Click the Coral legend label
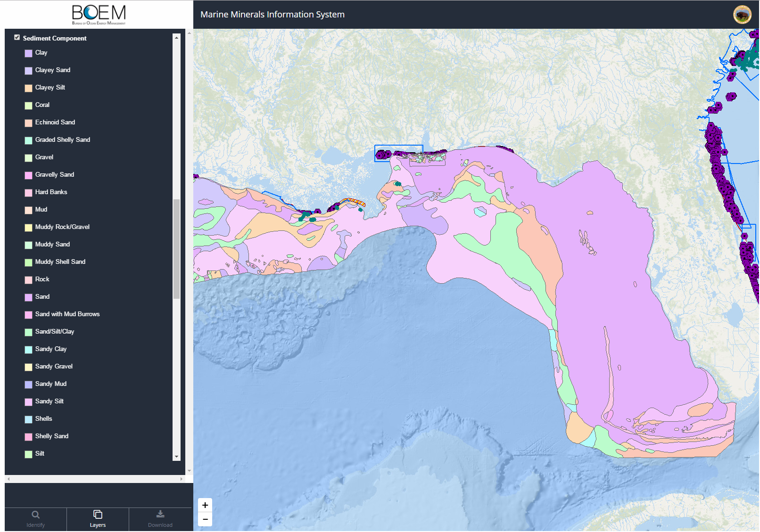 point(42,105)
